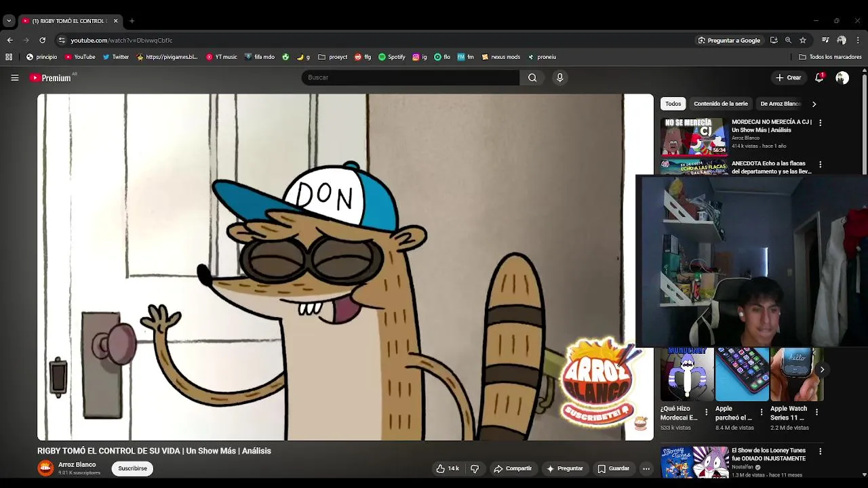Open ¿Qué Hizo Mordecai short
This screenshot has width=868, height=488.
(x=688, y=374)
